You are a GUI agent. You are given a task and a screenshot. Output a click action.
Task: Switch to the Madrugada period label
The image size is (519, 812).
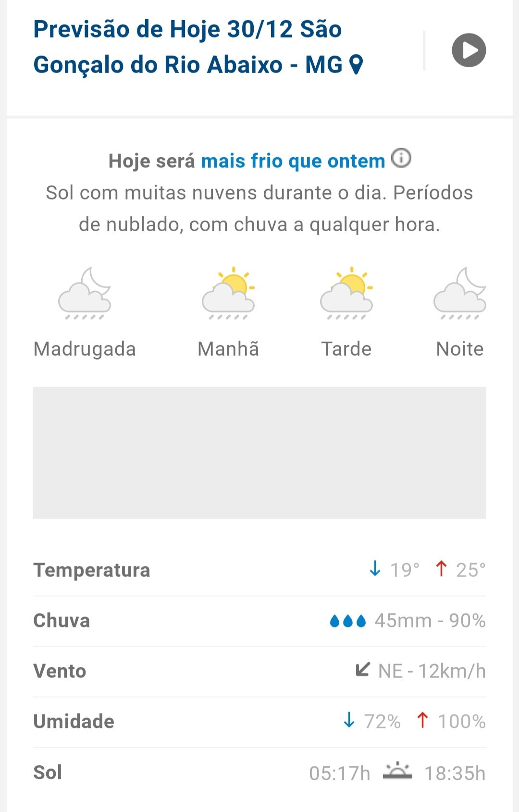85,349
